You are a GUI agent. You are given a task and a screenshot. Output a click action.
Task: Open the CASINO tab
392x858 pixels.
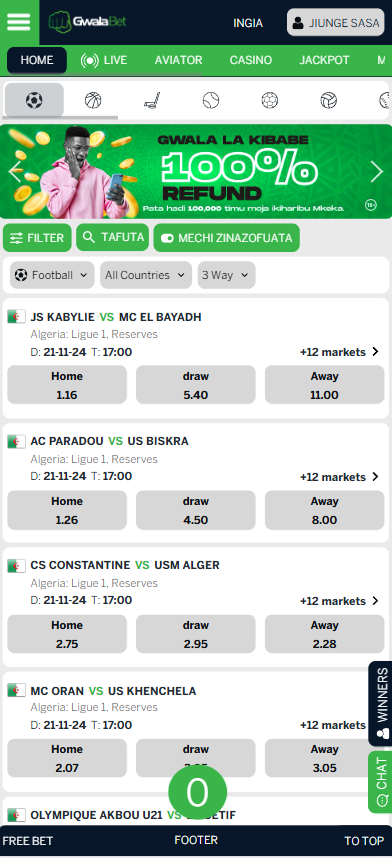tap(251, 60)
